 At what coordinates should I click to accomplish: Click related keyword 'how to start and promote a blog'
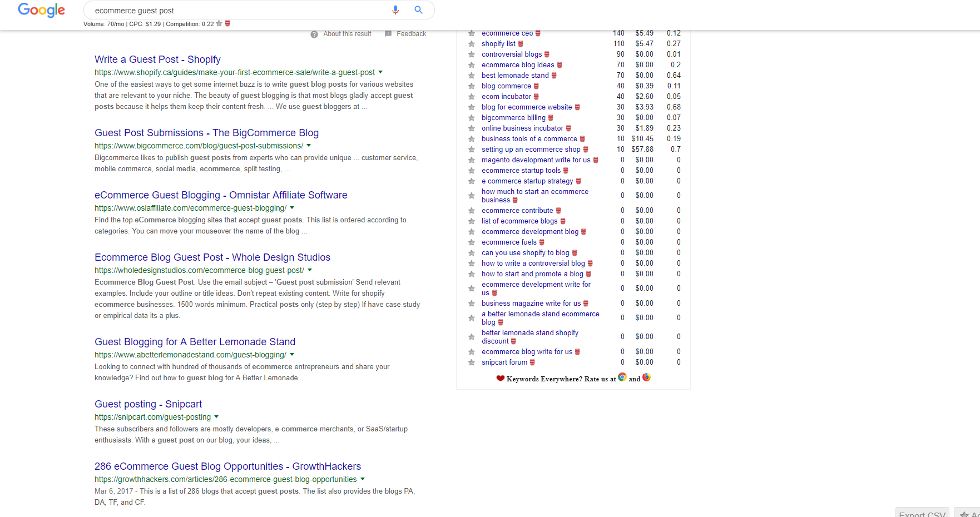click(x=532, y=274)
